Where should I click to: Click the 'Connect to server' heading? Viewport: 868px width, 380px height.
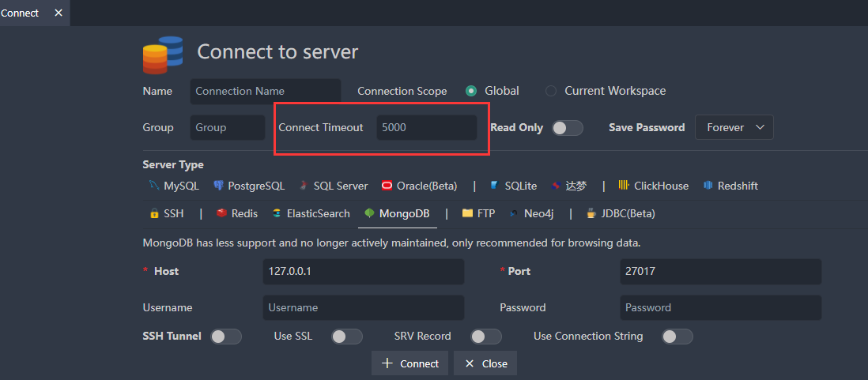click(278, 52)
